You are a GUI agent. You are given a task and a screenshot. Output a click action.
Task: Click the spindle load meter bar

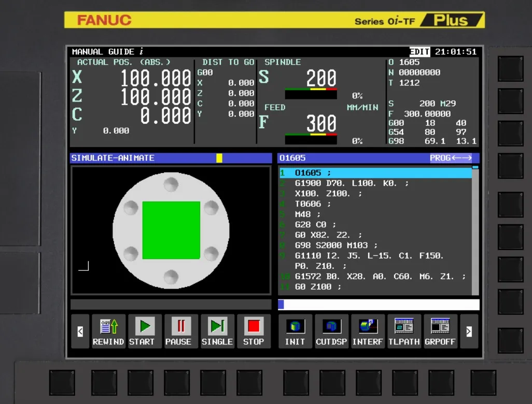[x=311, y=94]
